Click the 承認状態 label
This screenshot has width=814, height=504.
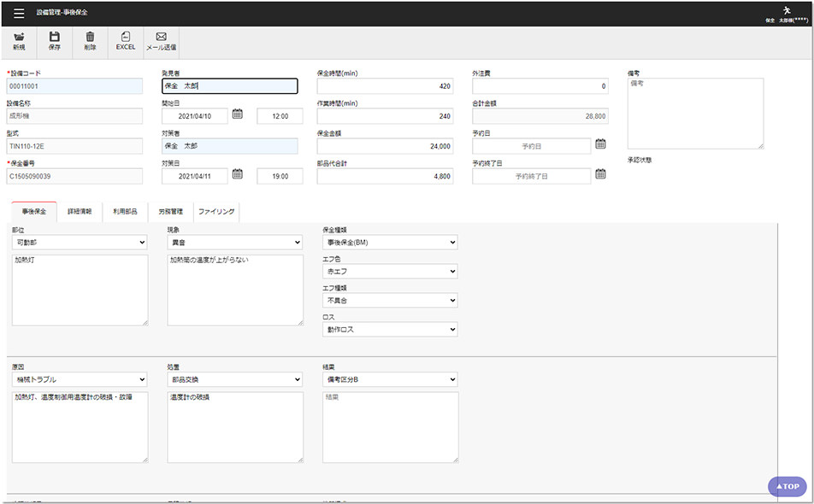pos(640,161)
